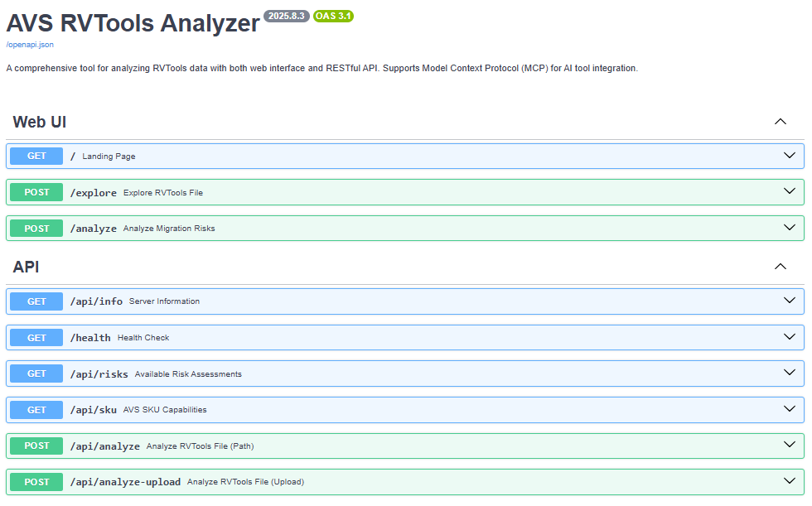Viewport: 812px width, 506px height.
Task: Click the POST badge for /analyze Migration Risks
Action: [36, 229]
